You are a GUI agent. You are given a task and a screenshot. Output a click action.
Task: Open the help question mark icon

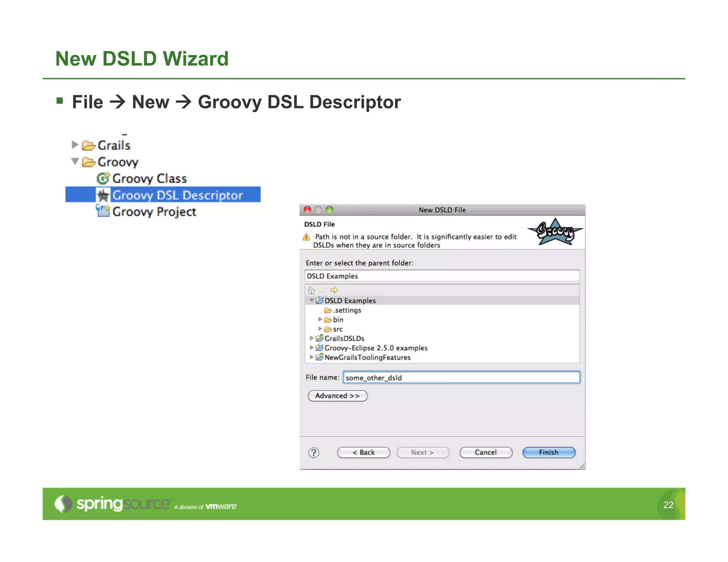point(314,453)
